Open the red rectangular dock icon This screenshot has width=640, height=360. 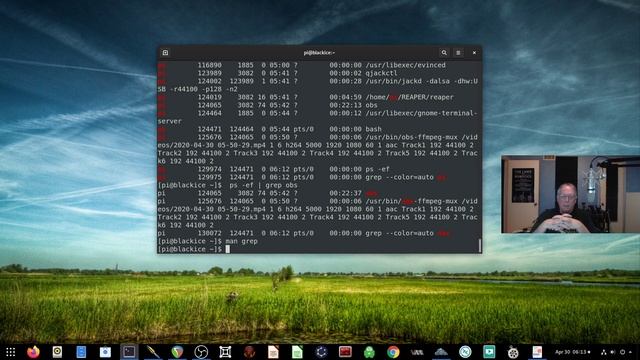[345, 352]
